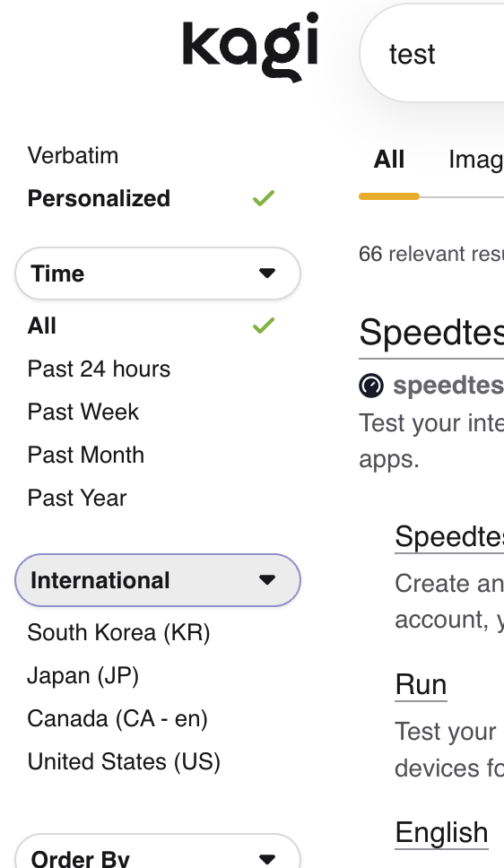Open the Run sub-result link

tap(421, 685)
